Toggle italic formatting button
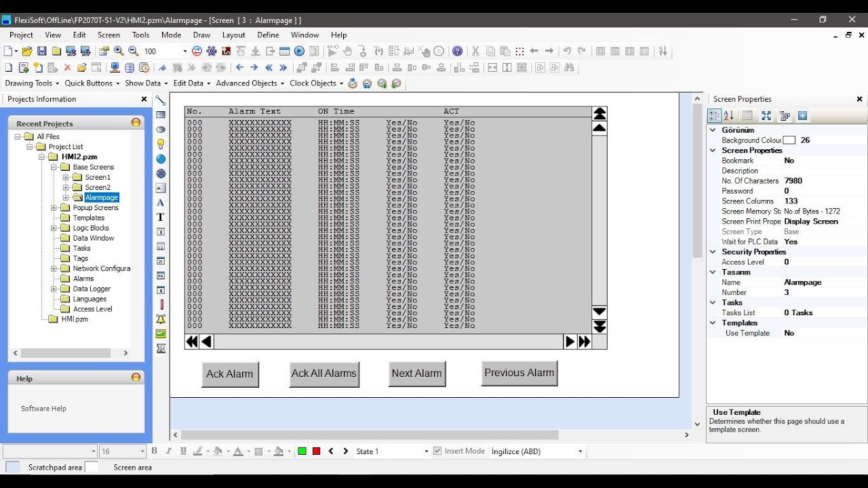868x488 pixels. [x=169, y=451]
